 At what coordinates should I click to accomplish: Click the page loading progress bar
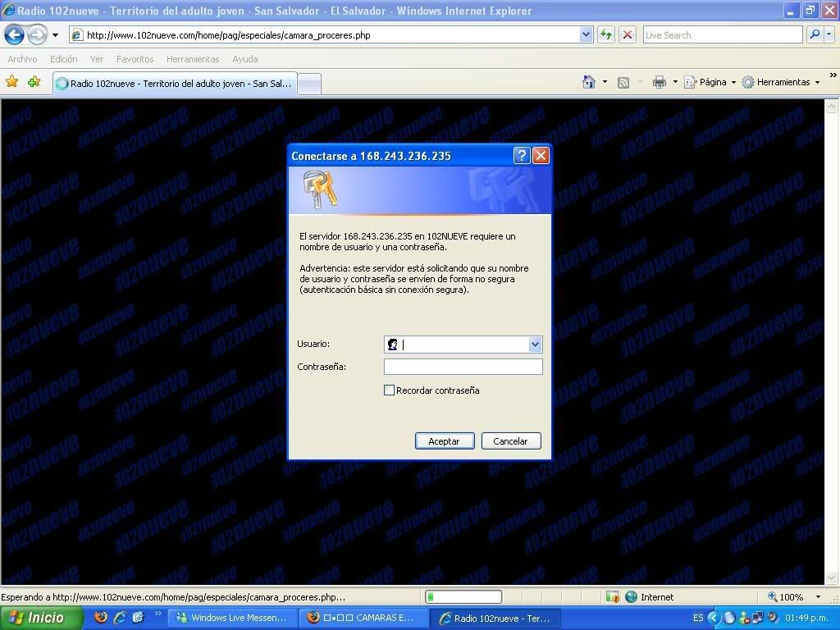pyautogui.click(x=463, y=597)
